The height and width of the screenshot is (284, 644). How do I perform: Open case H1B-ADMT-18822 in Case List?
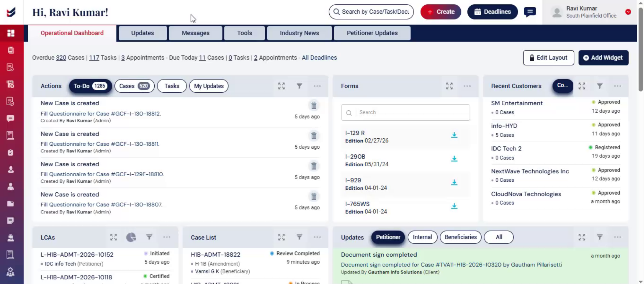216,254
